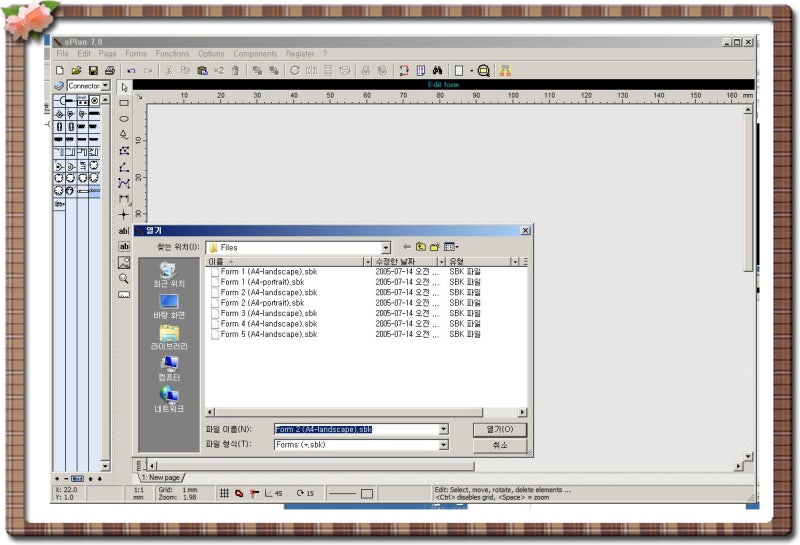This screenshot has height=545, width=800.
Task: Switch to the 1: New page tab
Action: coord(160,478)
